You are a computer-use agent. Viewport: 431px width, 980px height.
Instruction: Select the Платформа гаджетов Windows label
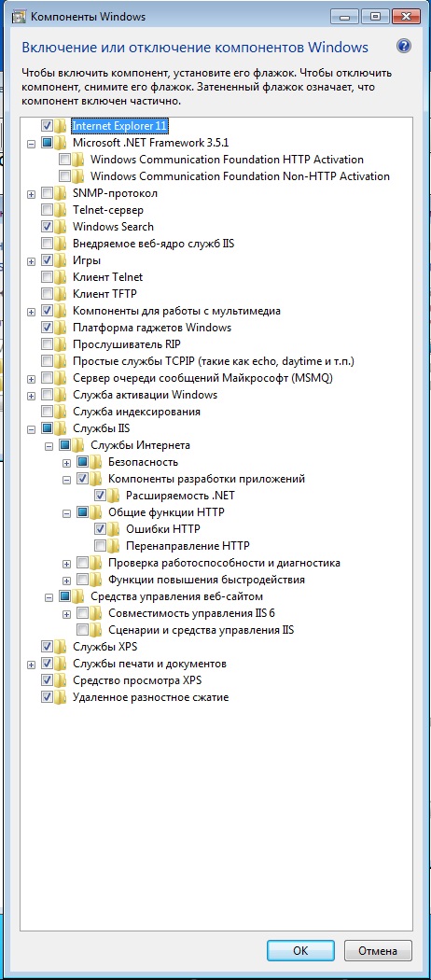(152, 328)
